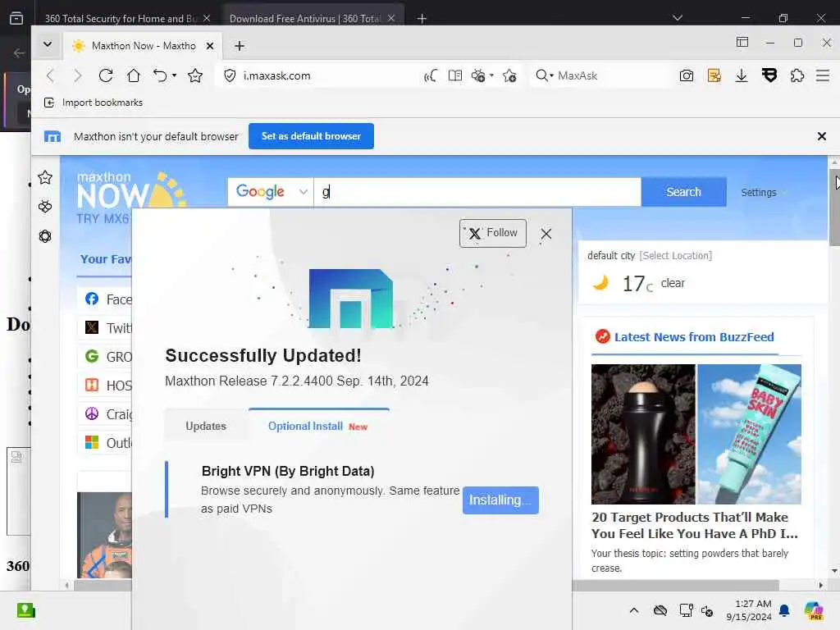840x630 pixels.
Task: Open the 20 Target Products article headline
Action: tap(695, 526)
